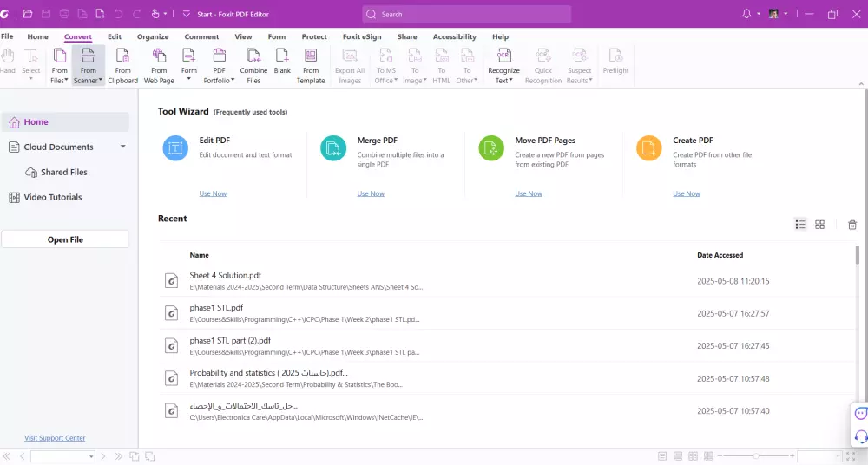Screen dimensions: 868x465
Task: Switch to the Edit tab
Action: (x=115, y=36)
